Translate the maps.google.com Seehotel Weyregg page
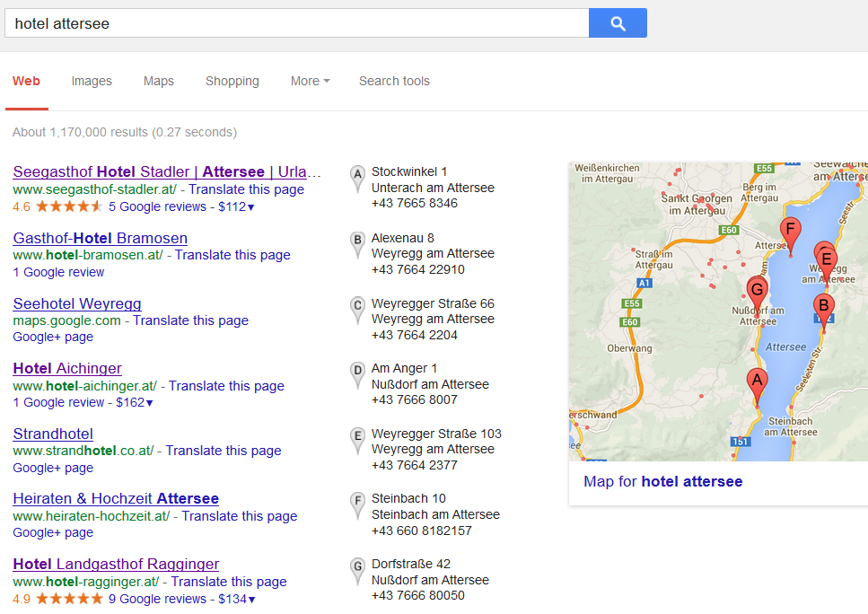The height and width of the screenshot is (614, 868). tap(190, 320)
